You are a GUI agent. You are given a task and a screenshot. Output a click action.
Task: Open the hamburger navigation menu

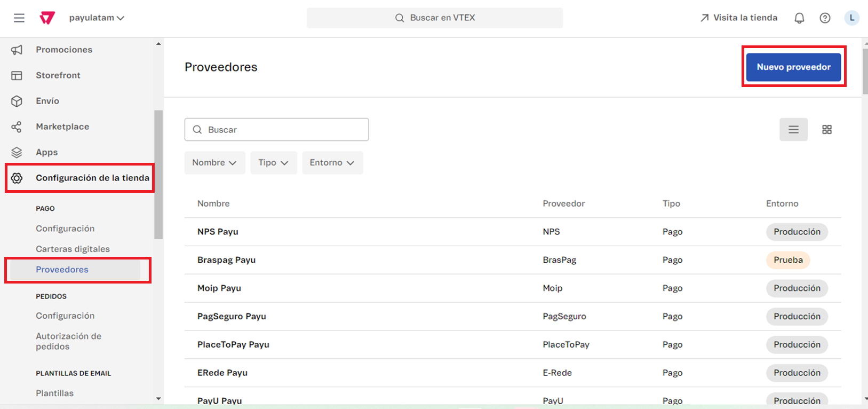(x=19, y=18)
